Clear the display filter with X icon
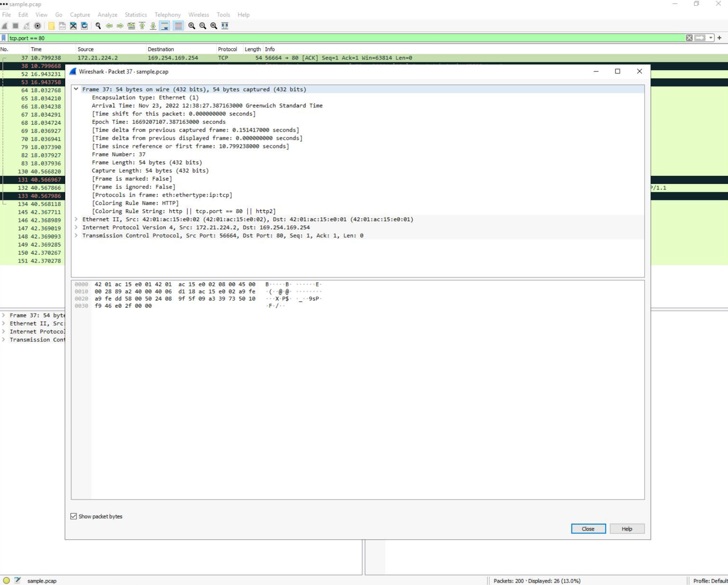728x585 pixels. [689, 38]
